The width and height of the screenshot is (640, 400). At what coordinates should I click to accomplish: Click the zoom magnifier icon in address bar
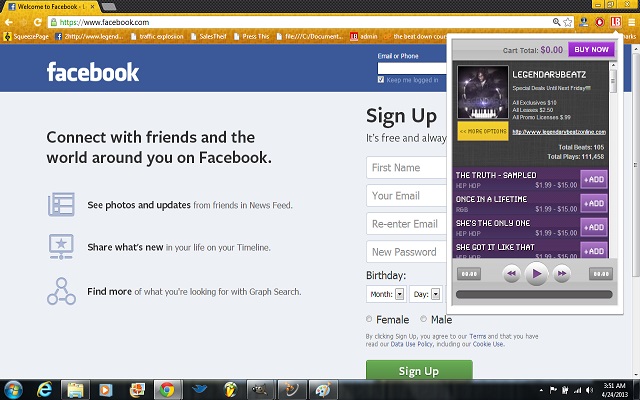(556, 22)
